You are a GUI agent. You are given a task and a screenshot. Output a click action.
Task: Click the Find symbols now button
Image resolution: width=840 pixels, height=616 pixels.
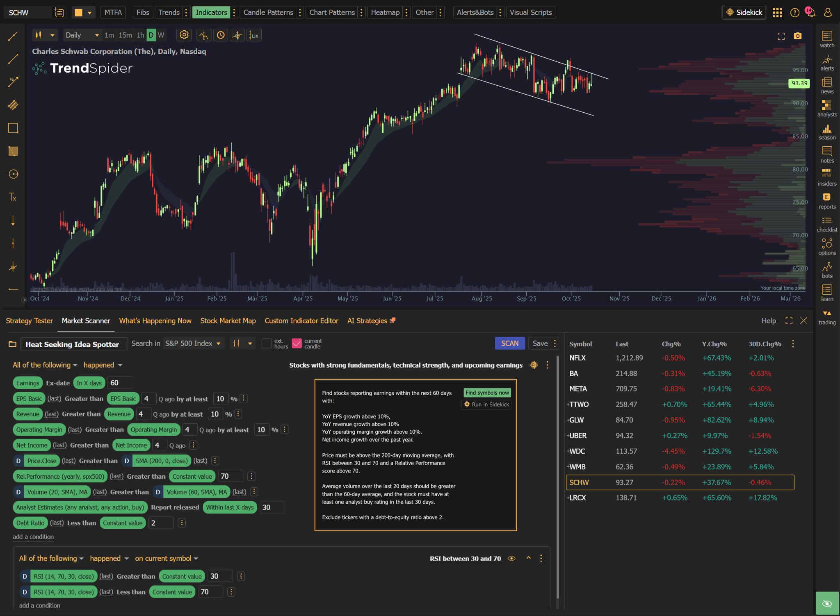[x=487, y=393]
